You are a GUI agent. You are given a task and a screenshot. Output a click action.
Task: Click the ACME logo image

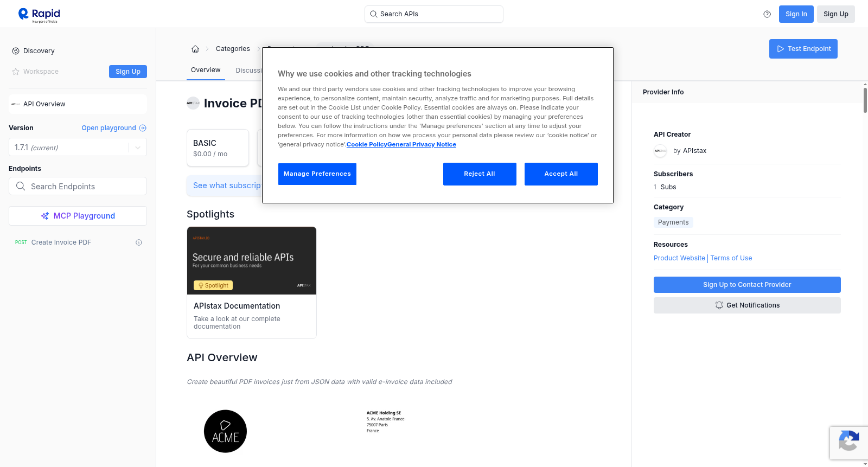click(225, 431)
